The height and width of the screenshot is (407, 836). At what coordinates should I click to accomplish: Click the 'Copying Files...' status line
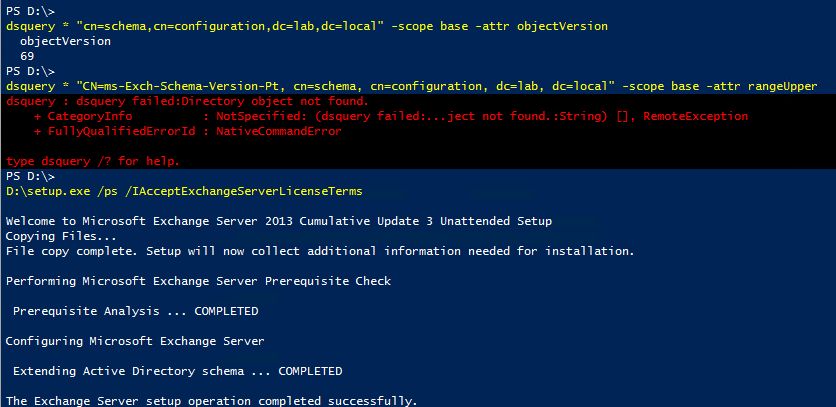[61, 235]
